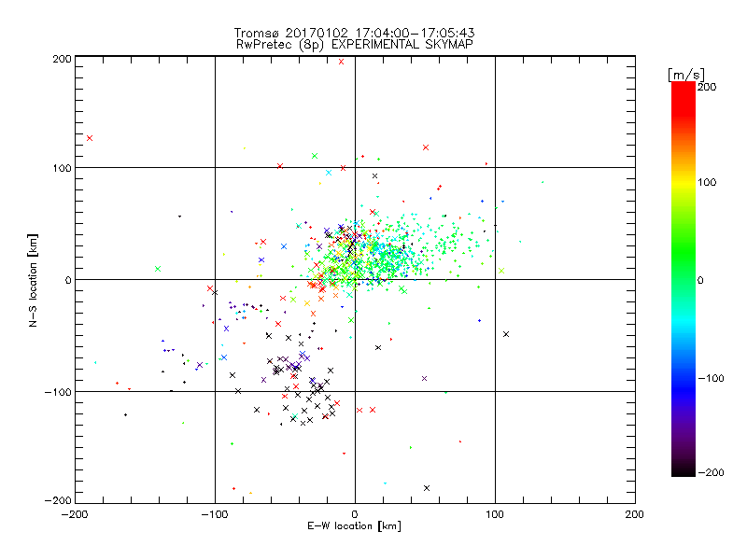Click the "-200" label on the E-W axis
This screenshot has height=560, width=747.
point(76,514)
